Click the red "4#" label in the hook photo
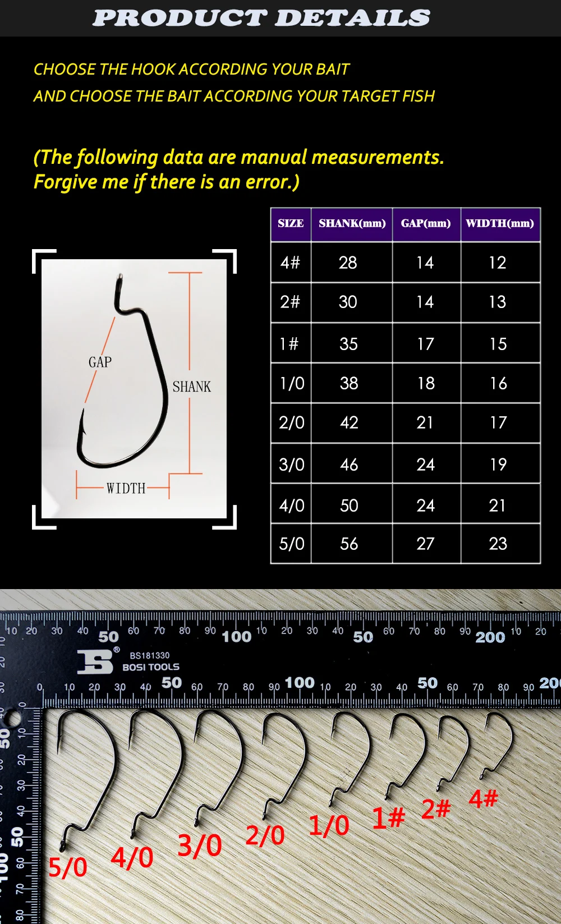This screenshot has height=924, width=561. point(484,798)
